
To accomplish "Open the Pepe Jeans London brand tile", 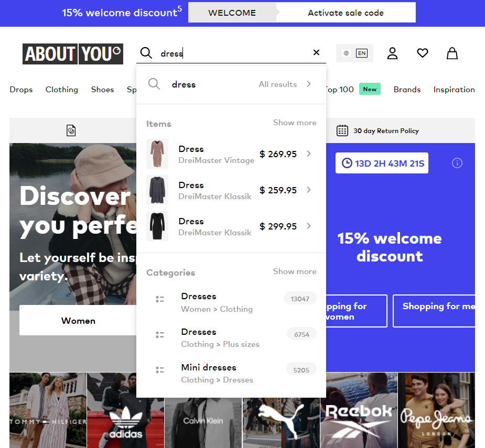I will click(x=436, y=410).
